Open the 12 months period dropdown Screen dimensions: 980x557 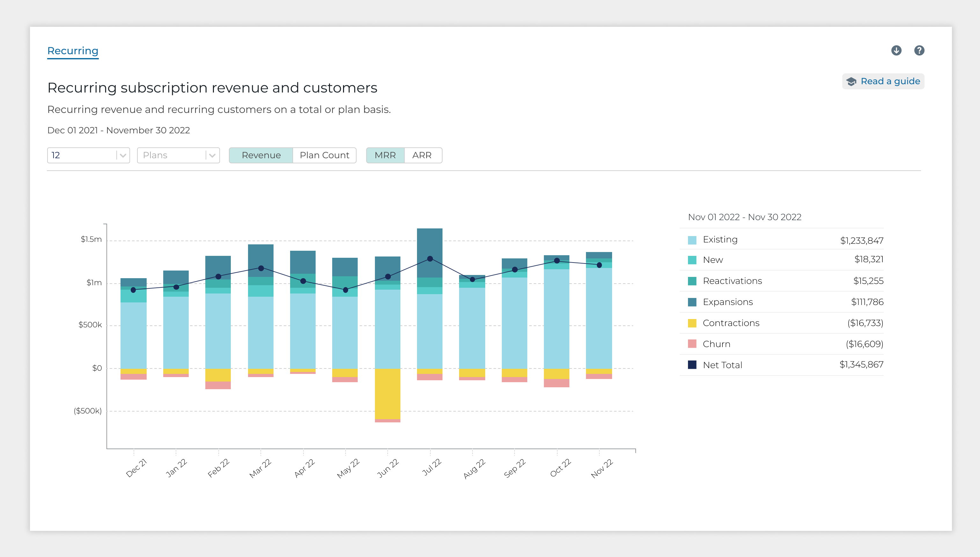tap(88, 155)
